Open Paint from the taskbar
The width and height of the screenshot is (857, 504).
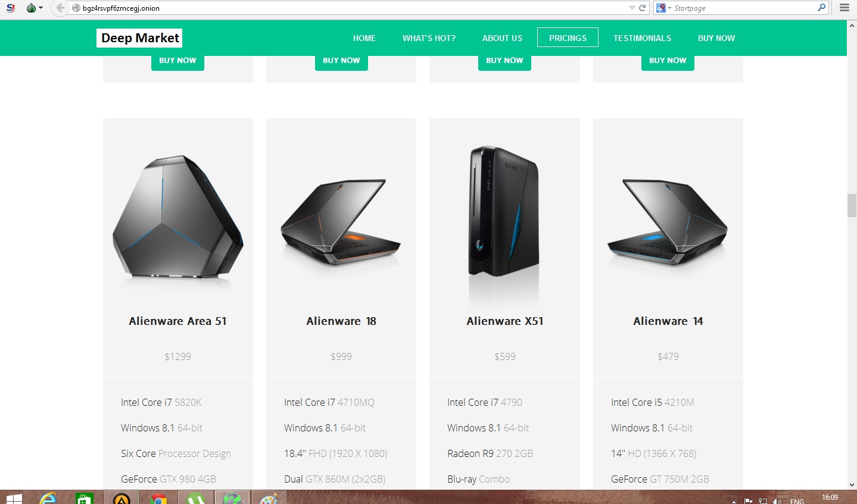pos(269,498)
